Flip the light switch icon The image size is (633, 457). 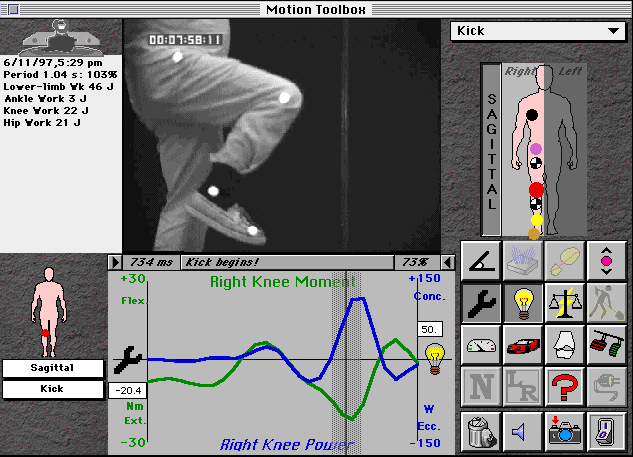606,430
